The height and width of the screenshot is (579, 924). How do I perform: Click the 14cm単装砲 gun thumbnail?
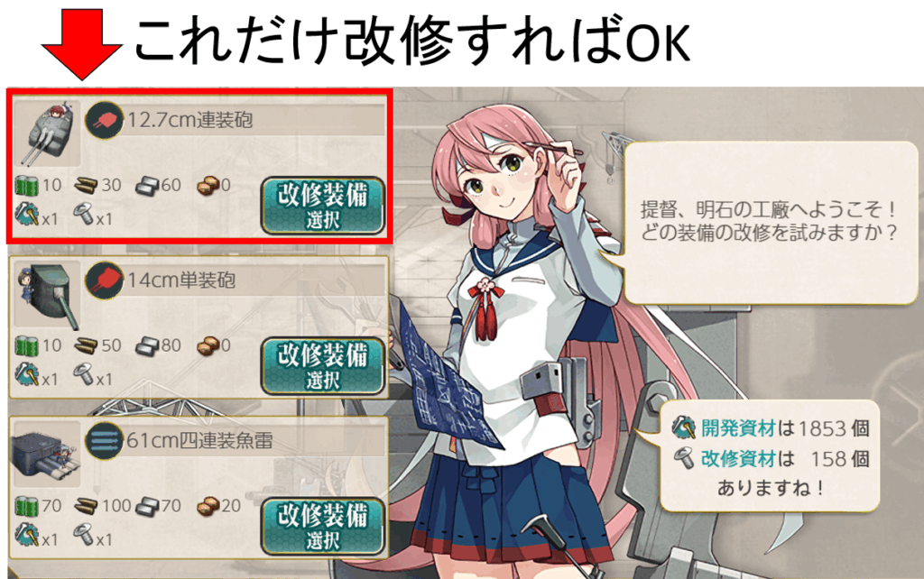coord(48,295)
